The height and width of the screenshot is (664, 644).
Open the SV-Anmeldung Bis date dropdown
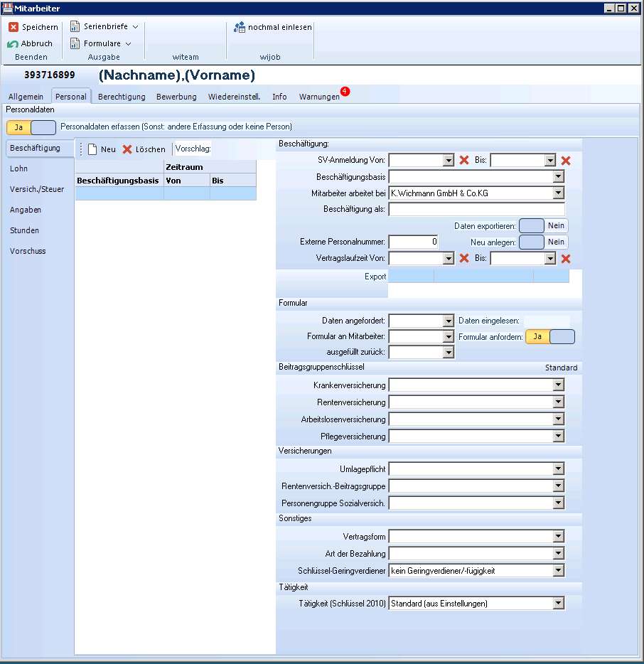tap(550, 160)
